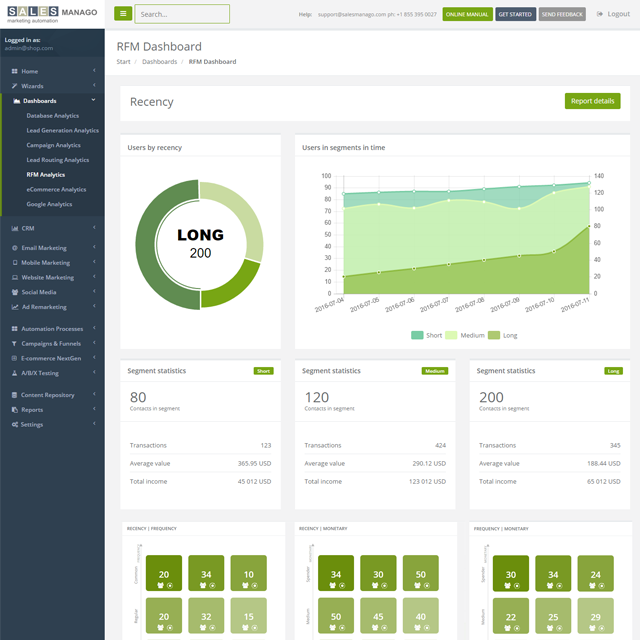Click the SALESmanago logo
The image size is (640, 640).
(52, 14)
